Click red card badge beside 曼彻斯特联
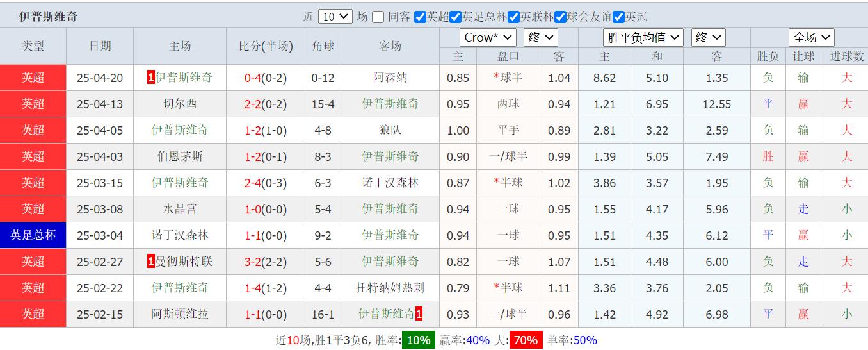The width and height of the screenshot is (868, 350). click(x=151, y=262)
